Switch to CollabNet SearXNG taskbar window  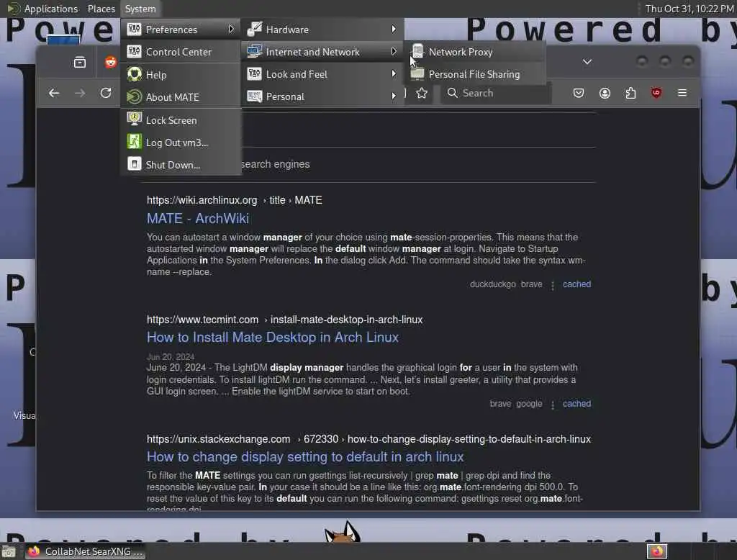point(85,551)
